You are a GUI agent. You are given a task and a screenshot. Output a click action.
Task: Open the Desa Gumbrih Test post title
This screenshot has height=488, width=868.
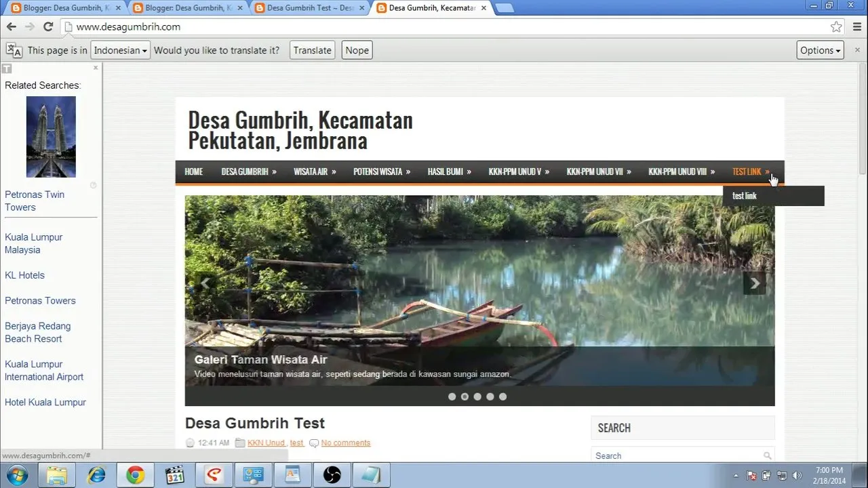tap(255, 423)
